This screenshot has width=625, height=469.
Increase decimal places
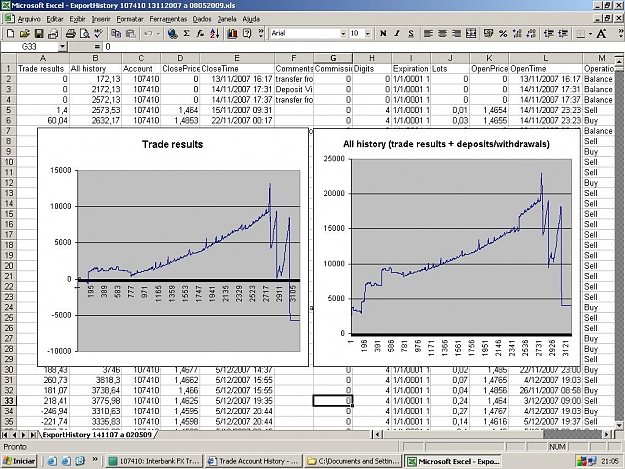(517, 34)
